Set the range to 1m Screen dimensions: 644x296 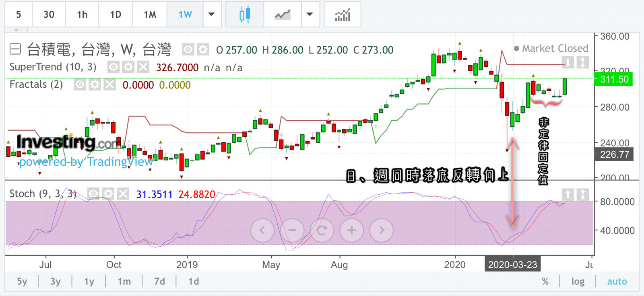tap(124, 282)
